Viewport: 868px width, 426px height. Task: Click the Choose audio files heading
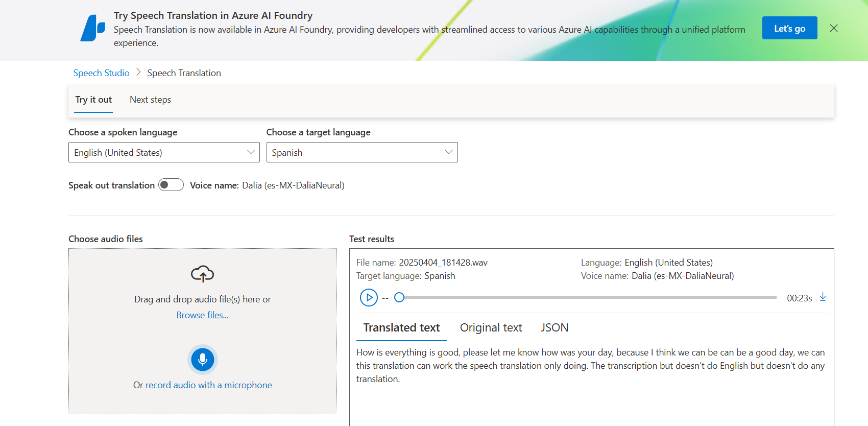(x=106, y=239)
